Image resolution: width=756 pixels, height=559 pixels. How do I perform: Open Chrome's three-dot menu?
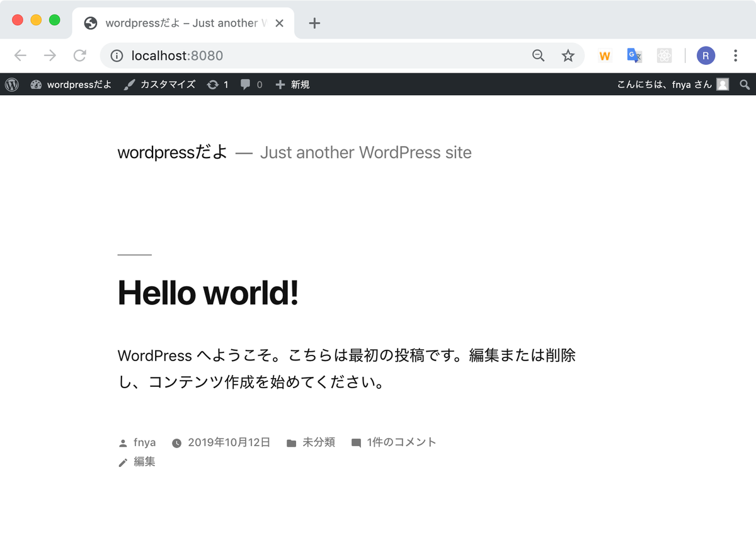coord(735,55)
